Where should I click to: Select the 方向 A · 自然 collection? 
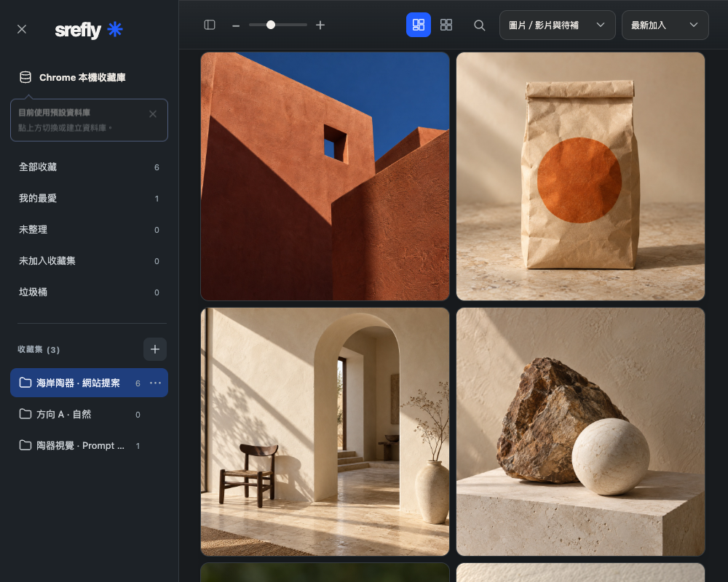pyautogui.click(x=89, y=414)
